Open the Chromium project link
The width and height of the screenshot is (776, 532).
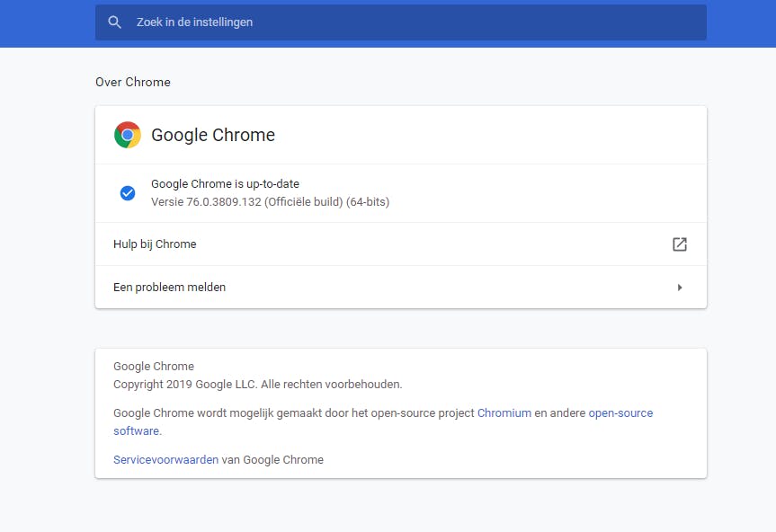pos(504,413)
